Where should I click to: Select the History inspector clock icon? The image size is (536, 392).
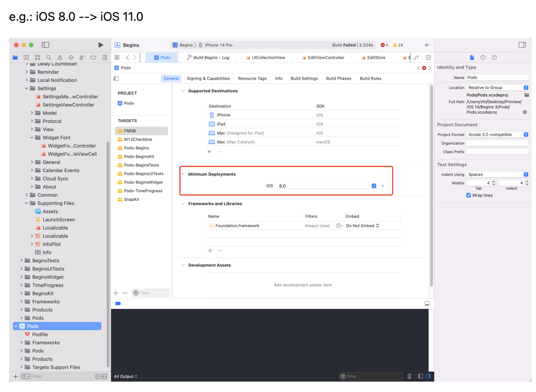(483, 57)
